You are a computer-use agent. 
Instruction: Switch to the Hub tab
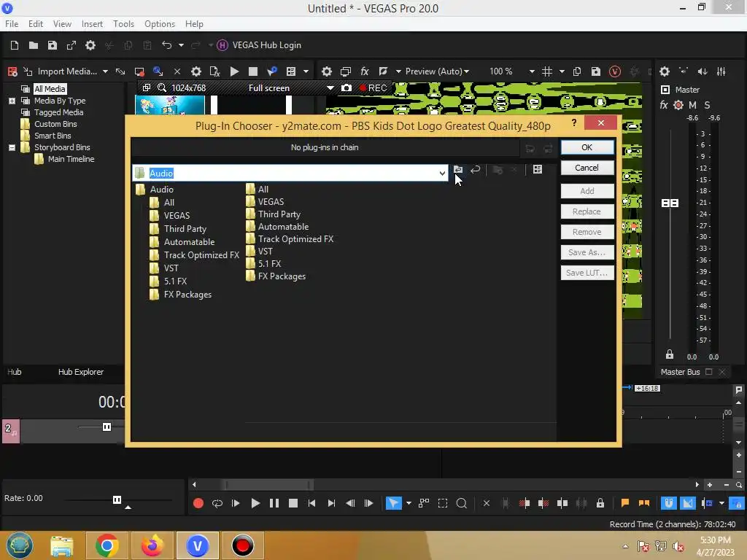click(x=15, y=372)
